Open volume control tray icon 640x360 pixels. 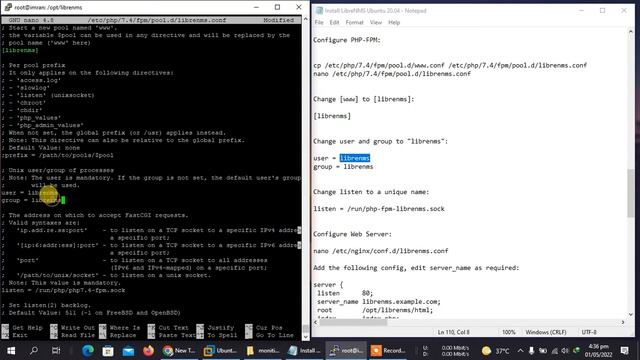(565, 351)
